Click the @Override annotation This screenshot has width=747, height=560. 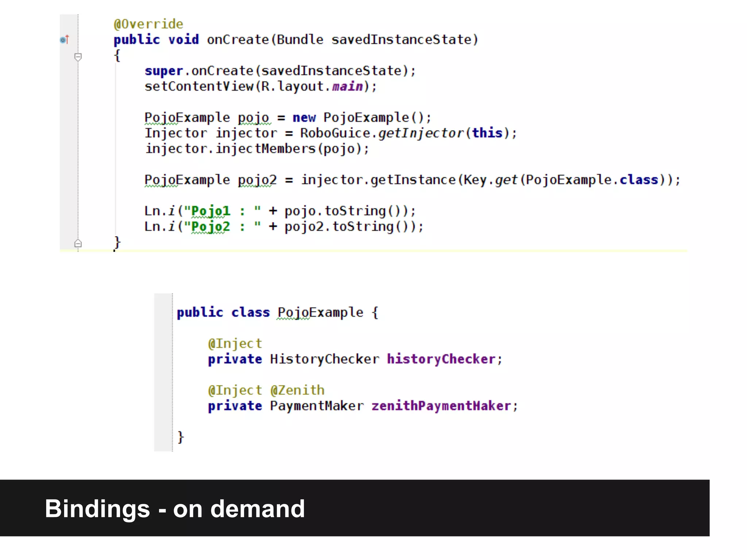tap(148, 24)
